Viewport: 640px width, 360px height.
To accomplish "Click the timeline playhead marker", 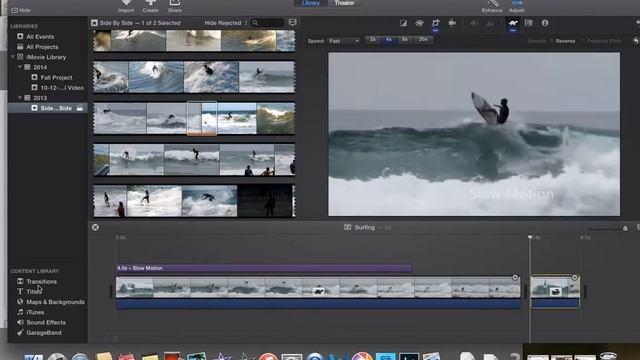I will tap(530, 237).
